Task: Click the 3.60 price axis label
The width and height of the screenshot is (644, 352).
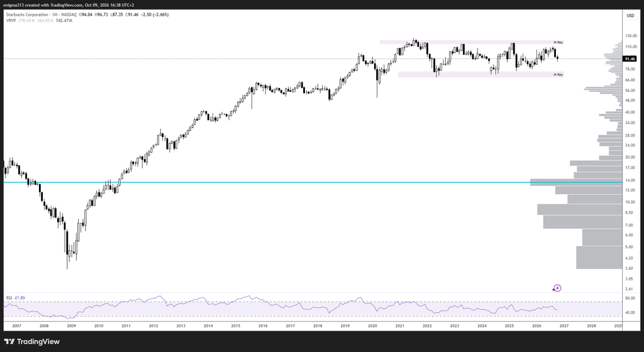Action: tap(630, 268)
